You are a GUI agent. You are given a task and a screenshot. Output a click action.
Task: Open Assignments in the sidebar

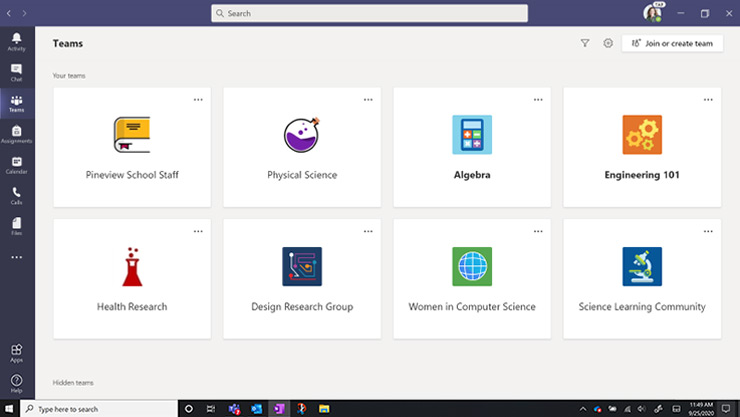click(x=16, y=134)
